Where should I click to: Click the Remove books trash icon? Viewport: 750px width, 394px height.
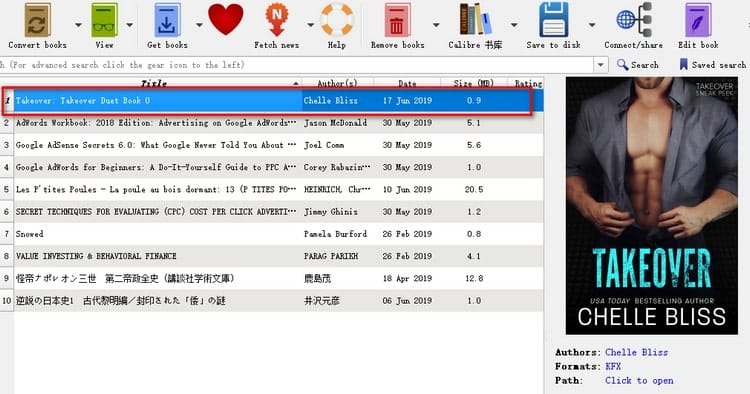397,20
